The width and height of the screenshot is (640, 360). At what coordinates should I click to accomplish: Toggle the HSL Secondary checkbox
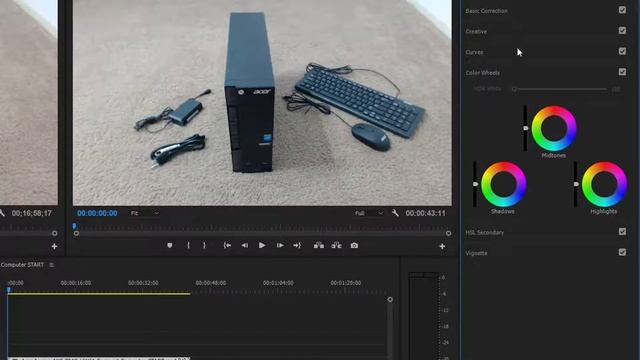click(x=622, y=232)
